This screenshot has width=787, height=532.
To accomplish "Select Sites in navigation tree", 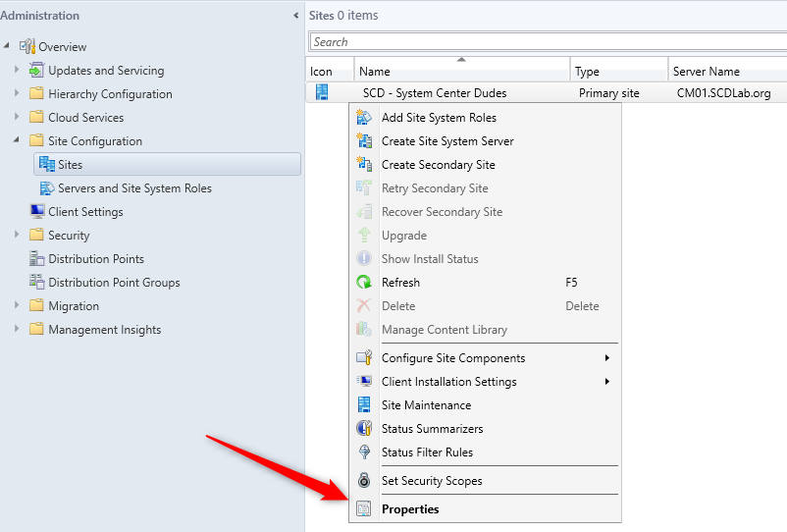I will [x=167, y=164].
